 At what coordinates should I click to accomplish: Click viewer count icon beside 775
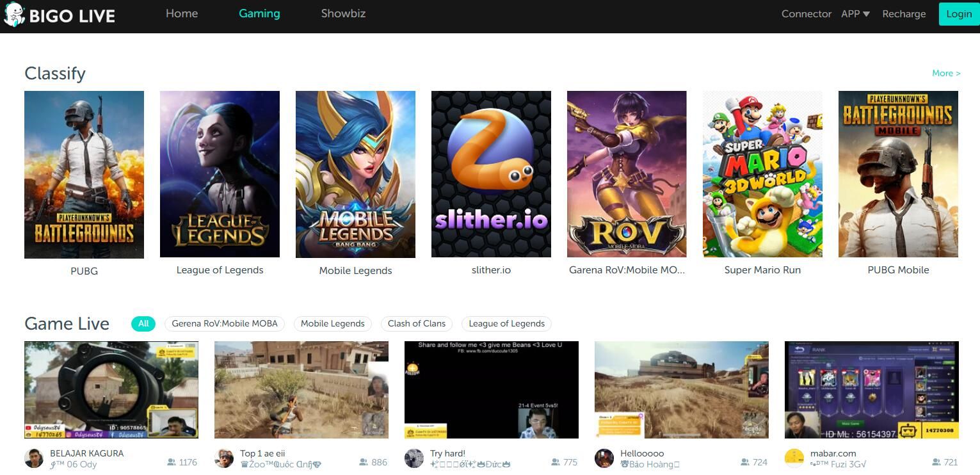[556, 462]
